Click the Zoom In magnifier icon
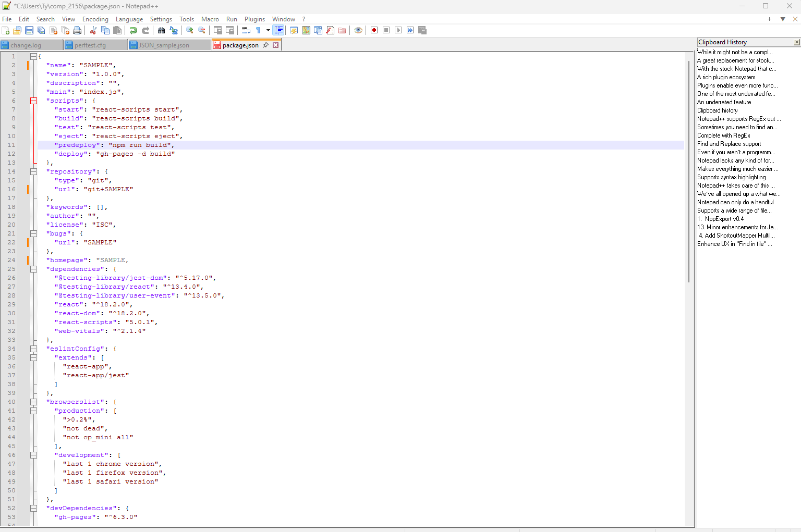 (x=190, y=30)
